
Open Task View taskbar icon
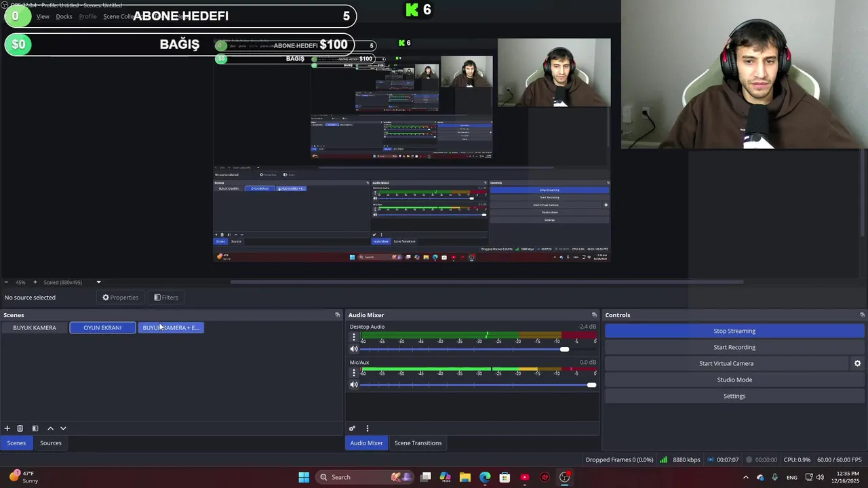(x=425, y=477)
